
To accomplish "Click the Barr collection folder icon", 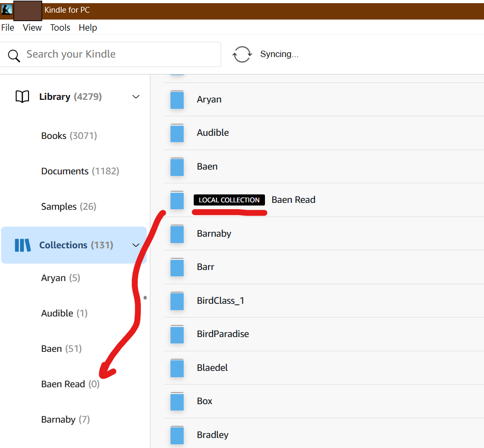I will [x=177, y=267].
